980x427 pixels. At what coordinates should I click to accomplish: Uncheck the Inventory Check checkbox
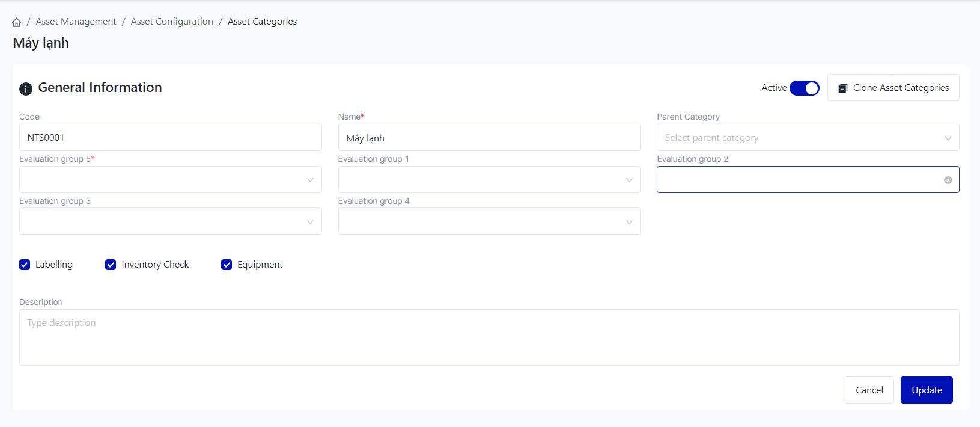pyautogui.click(x=111, y=265)
